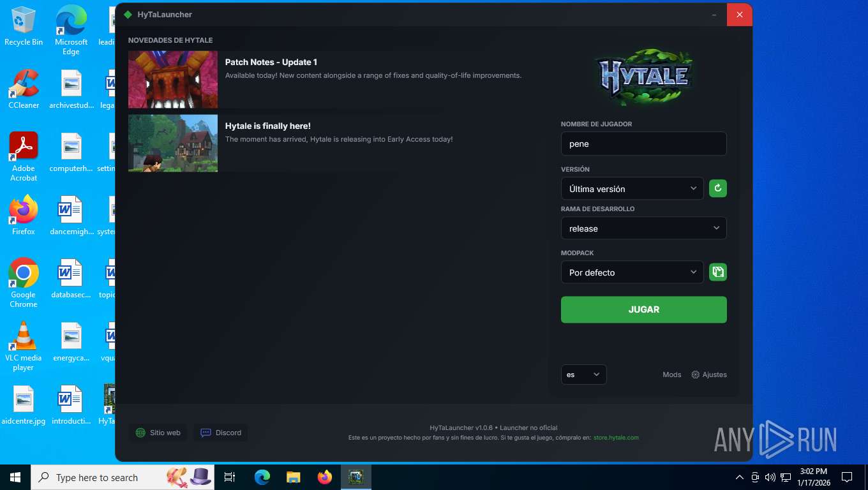Minimize the HyTaLauncher window
The height and width of the screenshot is (490, 868).
(714, 14)
